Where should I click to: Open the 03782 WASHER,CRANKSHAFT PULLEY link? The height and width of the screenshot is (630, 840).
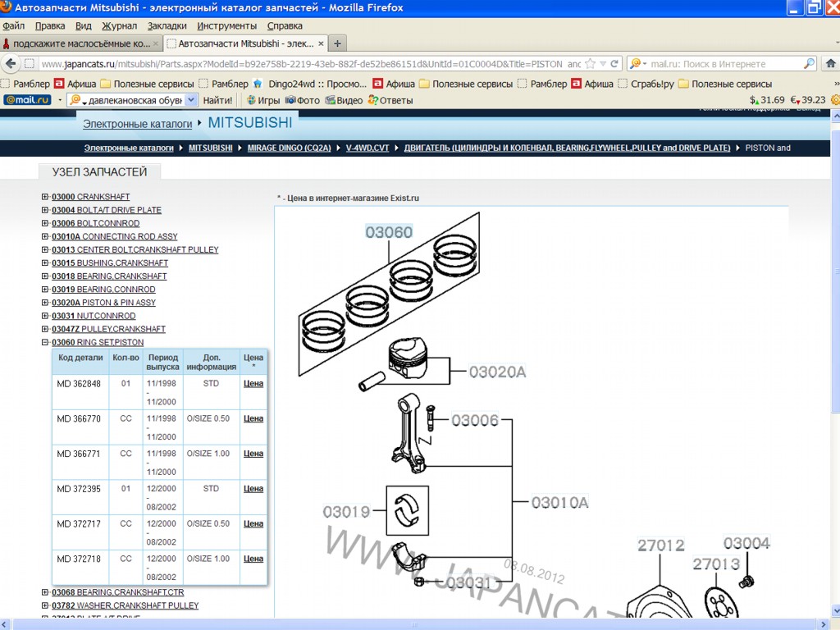tap(125, 605)
